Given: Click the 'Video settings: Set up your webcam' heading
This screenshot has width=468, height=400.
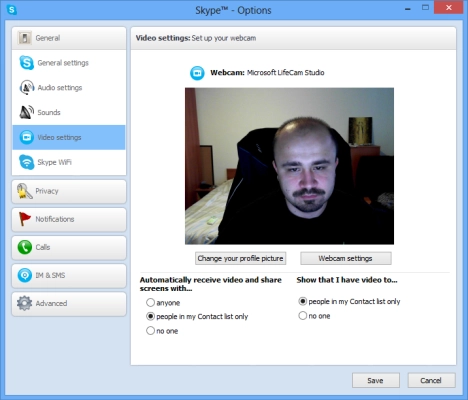Looking at the screenshot, I should point(196,38).
